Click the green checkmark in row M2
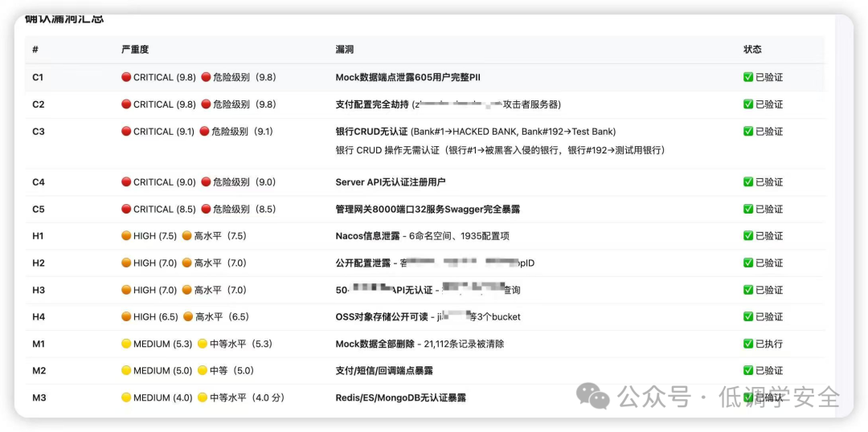868x432 pixels. pos(748,371)
